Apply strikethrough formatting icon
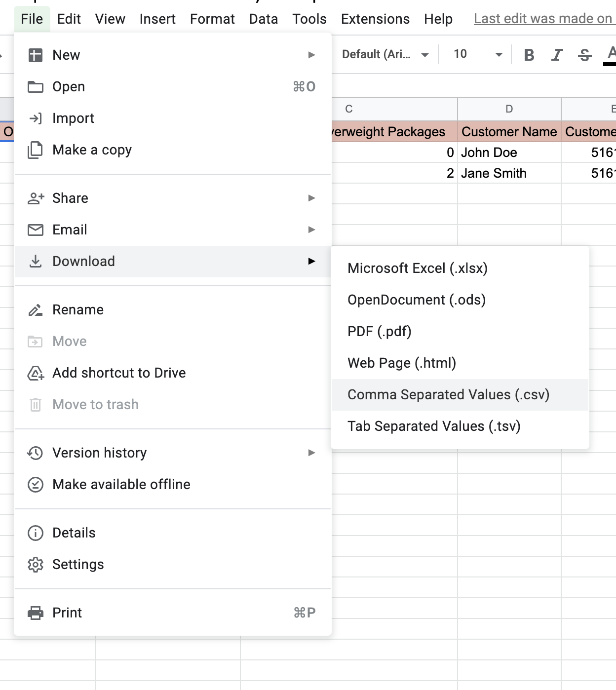The image size is (616, 690). tap(584, 55)
